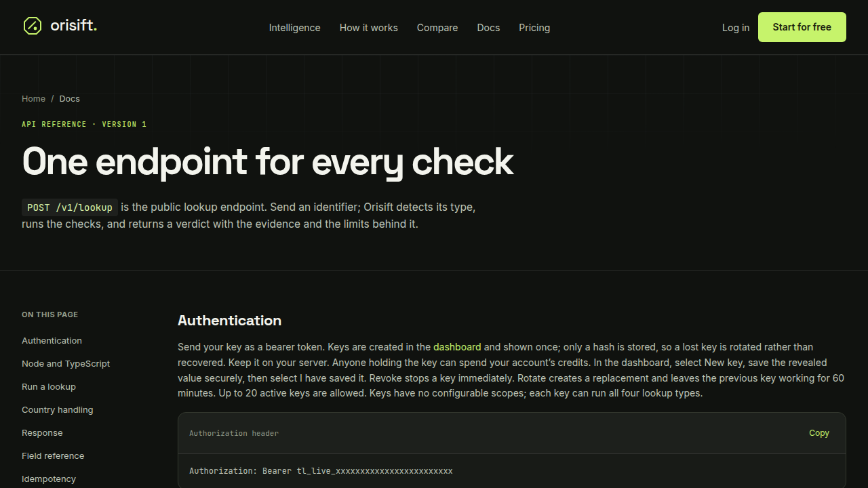Click the Authorization Bearer token code line
Image resolution: width=868 pixels, height=488 pixels.
tap(321, 471)
